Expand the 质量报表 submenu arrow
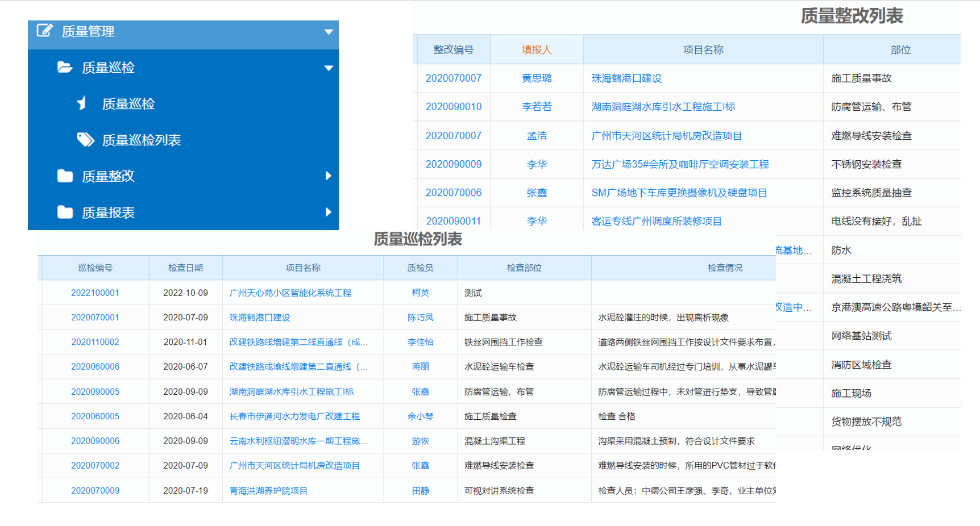The image size is (980, 526). tap(328, 212)
